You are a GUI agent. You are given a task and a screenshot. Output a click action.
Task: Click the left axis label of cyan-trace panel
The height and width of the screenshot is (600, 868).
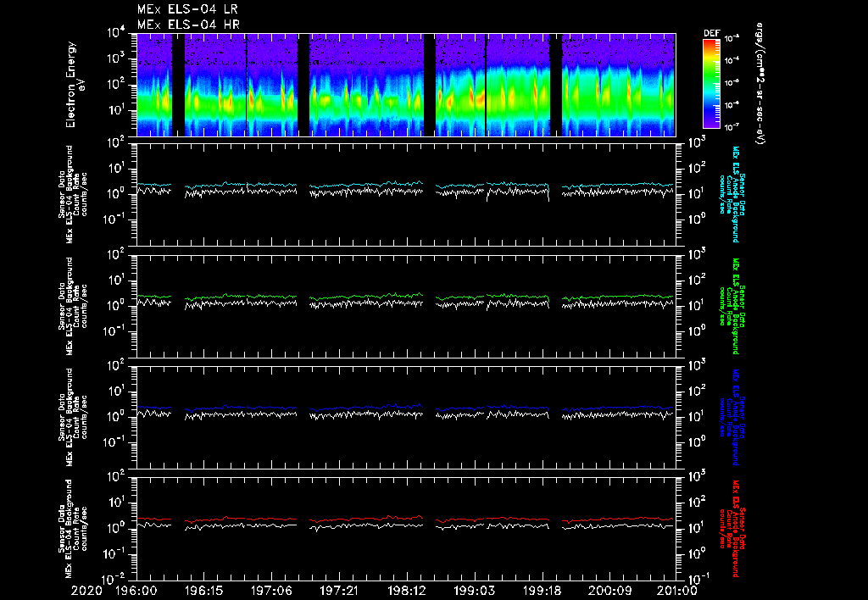pyautogui.click(x=73, y=194)
